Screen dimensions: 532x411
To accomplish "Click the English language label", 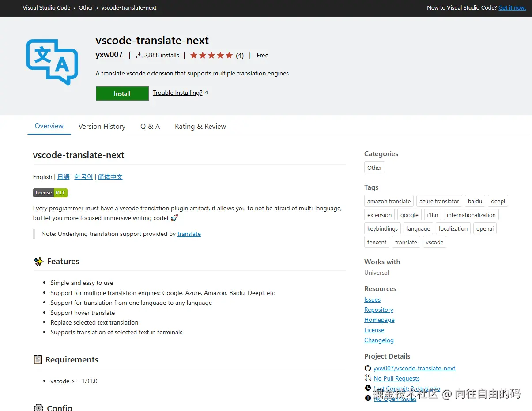I will (x=42, y=177).
